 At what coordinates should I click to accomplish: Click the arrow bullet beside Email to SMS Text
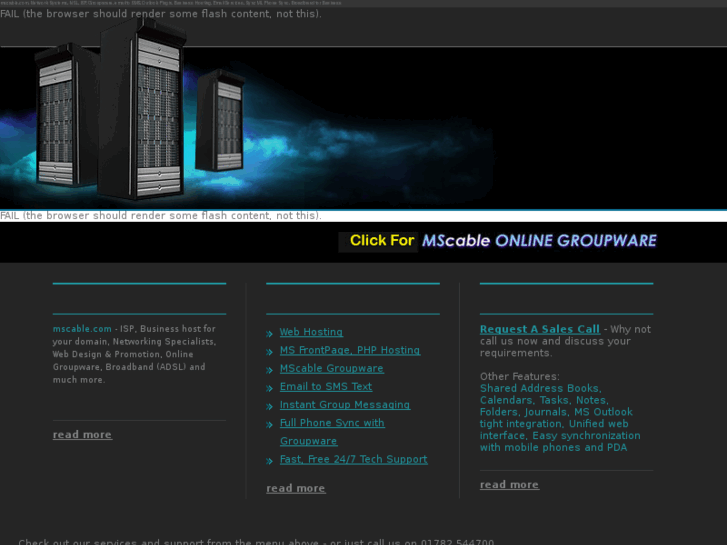pyautogui.click(x=269, y=388)
